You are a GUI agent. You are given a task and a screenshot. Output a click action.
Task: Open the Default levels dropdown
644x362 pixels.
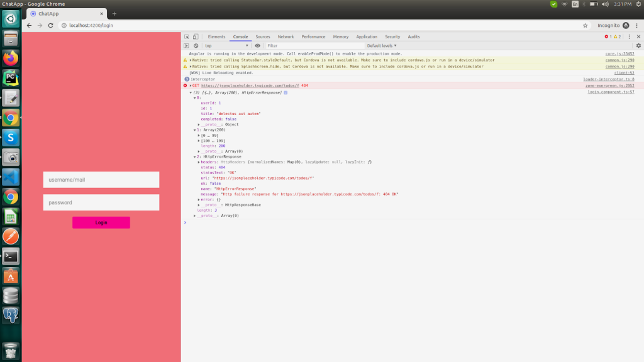[381, 46]
